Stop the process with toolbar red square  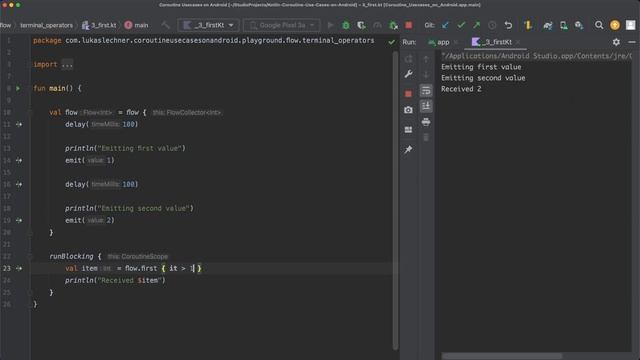pos(408,25)
